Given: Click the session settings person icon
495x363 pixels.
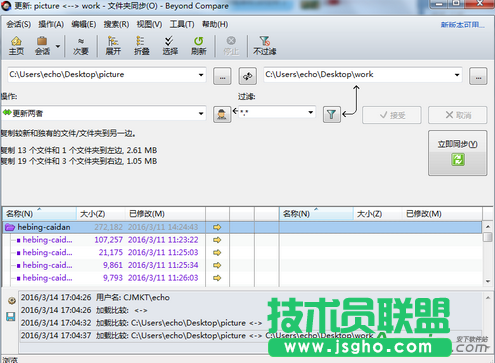Looking at the screenshot, I should pyautogui.click(x=222, y=115).
